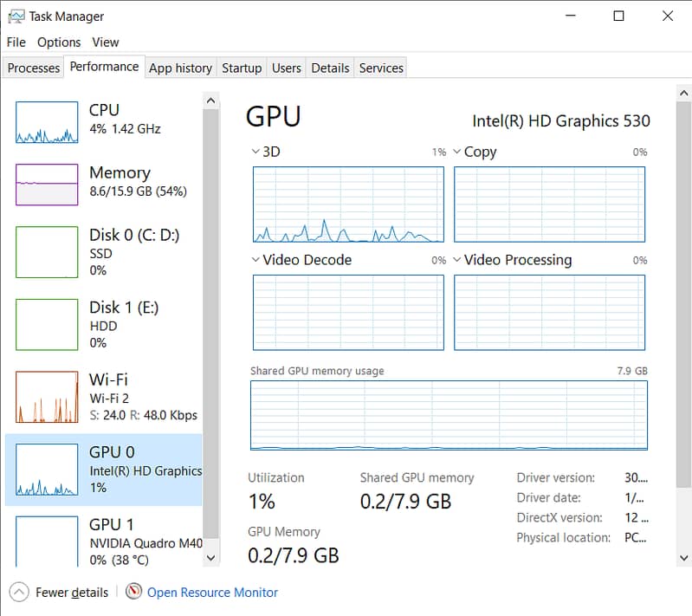This screenshot has width=692, height=616.
Task: Open Disk 1 (E:) performance view
Action: pyautogui.click(x=123, y=324)
